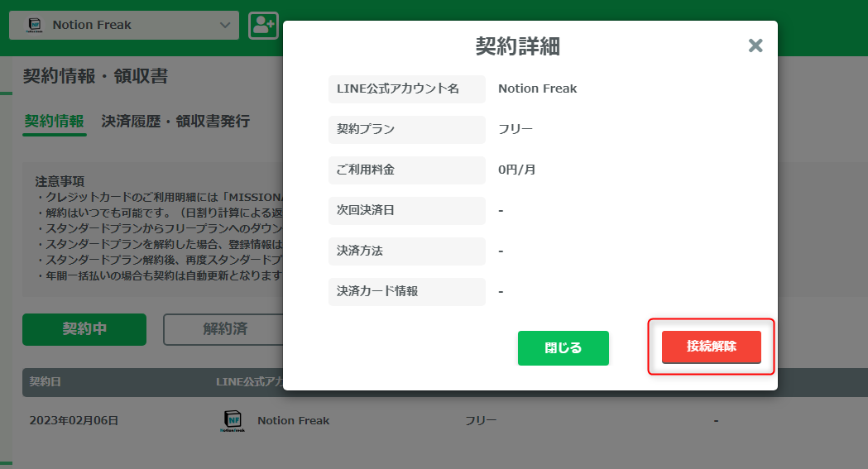Click the フリー value in dialog
This screenshot has height=469, width=868.
pos(516,129)
